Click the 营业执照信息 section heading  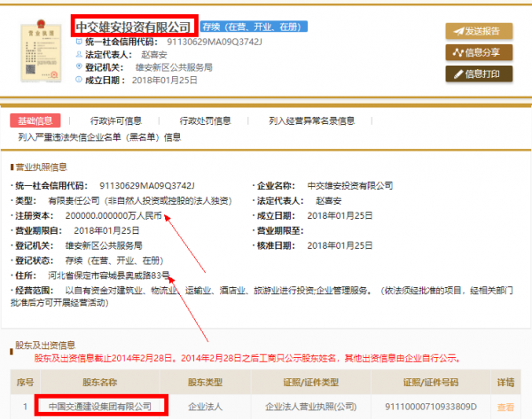pyautogui.click(x=41, y=167)
